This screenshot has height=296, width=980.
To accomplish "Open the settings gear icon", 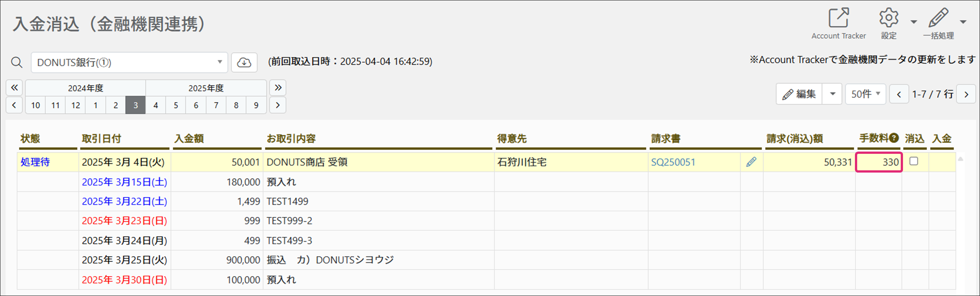I will coord(889,18).
